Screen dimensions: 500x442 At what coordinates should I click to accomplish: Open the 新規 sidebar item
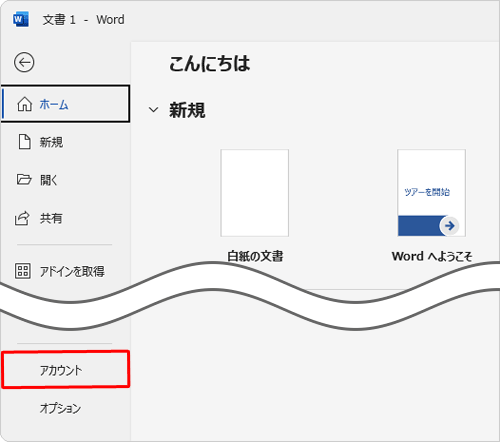point(65,142)
